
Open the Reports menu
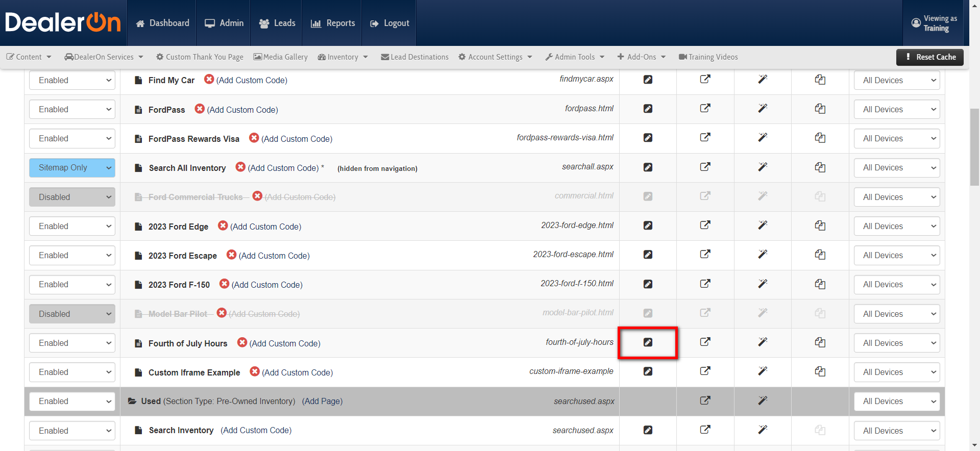(333, 23)
